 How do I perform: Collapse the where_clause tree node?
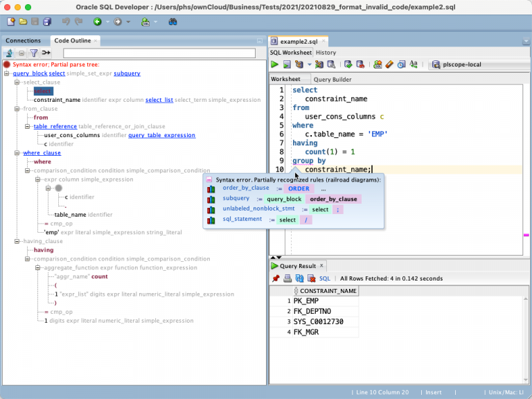click(17, 153)
